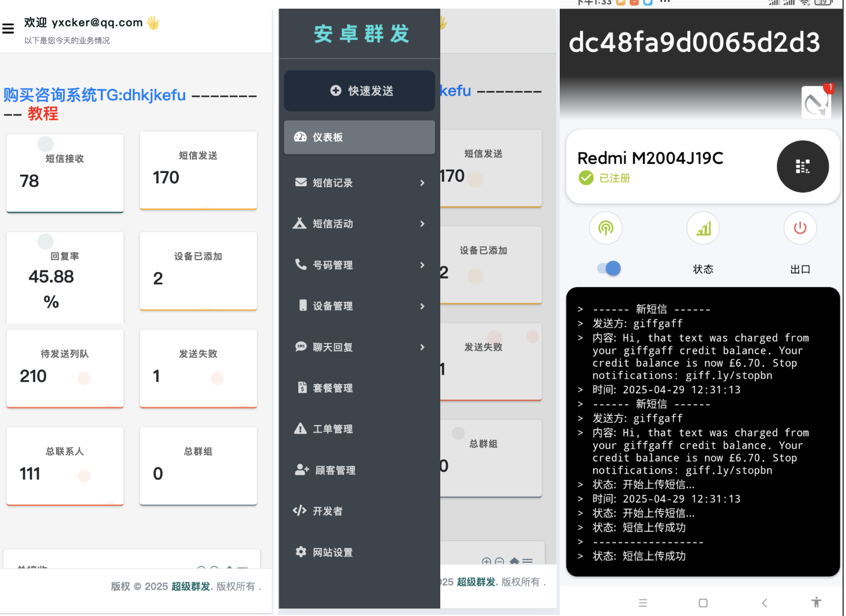The width and height of the screenshot is (846, 616).
Task: Click the chart zoom-in plus icon
Action: [x=486, y=561]
